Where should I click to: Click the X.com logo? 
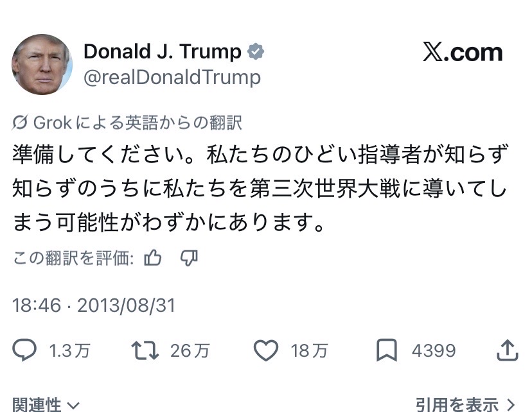tap(463, 53)
